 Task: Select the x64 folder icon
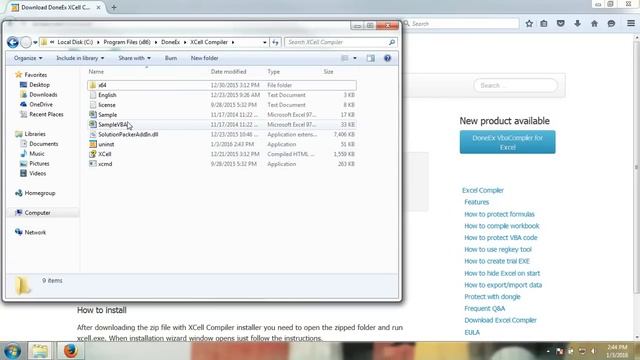93,85
